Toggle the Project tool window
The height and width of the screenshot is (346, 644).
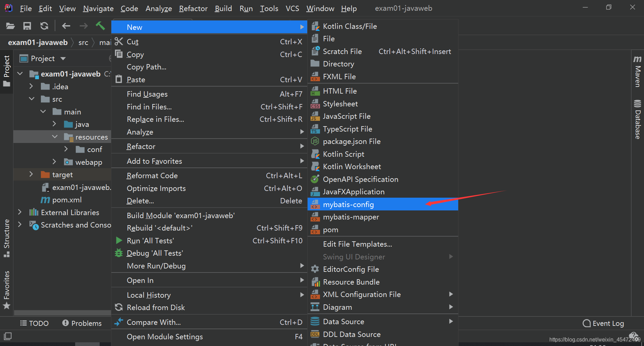click(6, 71)
